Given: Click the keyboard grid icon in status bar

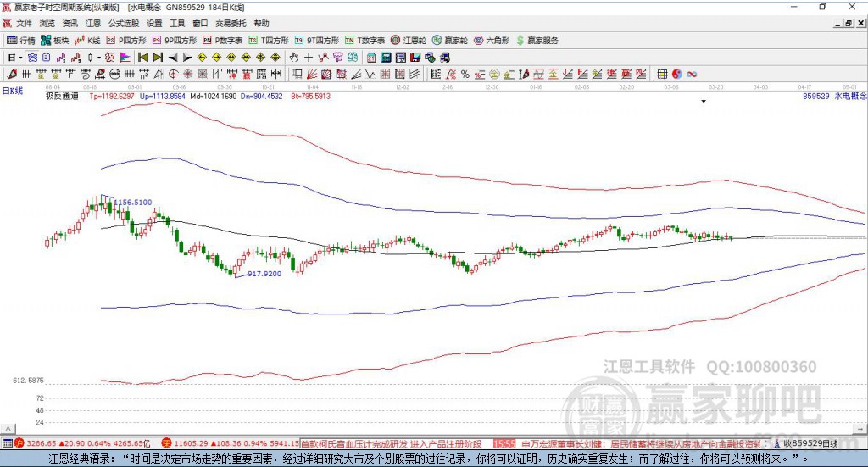Looking at the screenshot, I should click(x=7, y=443).
